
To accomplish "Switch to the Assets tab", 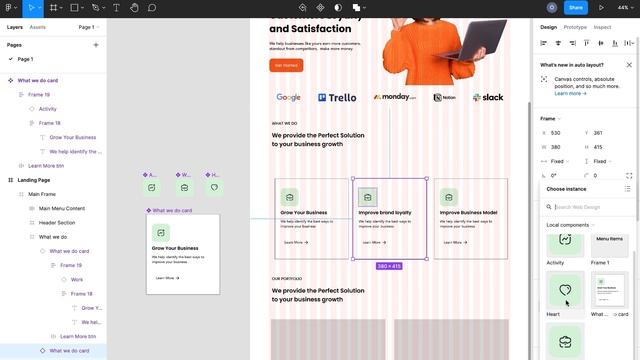I will tap(38, 27).
